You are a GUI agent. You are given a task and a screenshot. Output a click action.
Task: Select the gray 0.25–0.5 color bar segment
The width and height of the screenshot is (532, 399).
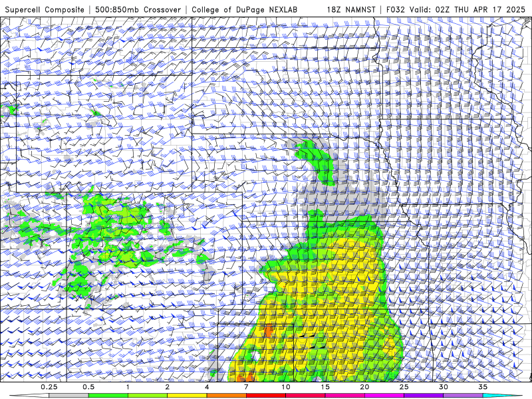pos(68,396)
